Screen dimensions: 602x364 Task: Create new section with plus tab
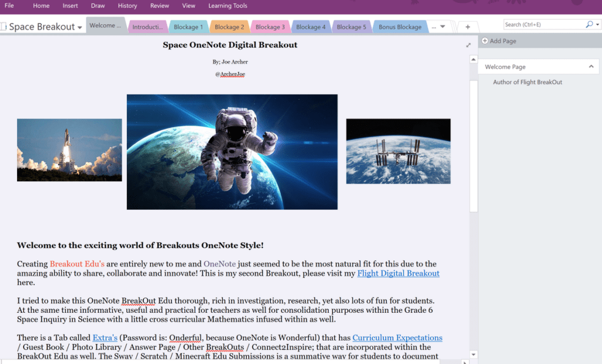(467, 27)
